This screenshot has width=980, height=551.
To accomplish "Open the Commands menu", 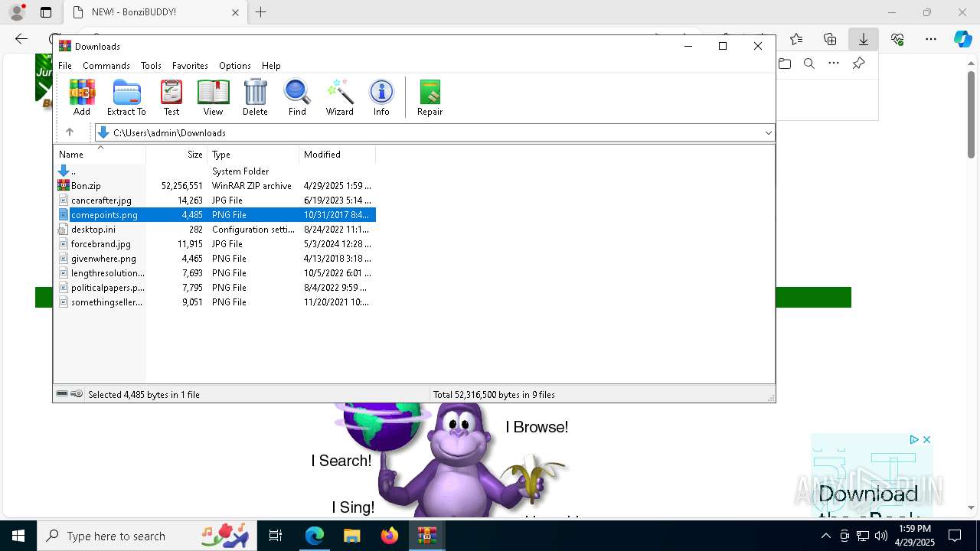I will tap(106, 66).
